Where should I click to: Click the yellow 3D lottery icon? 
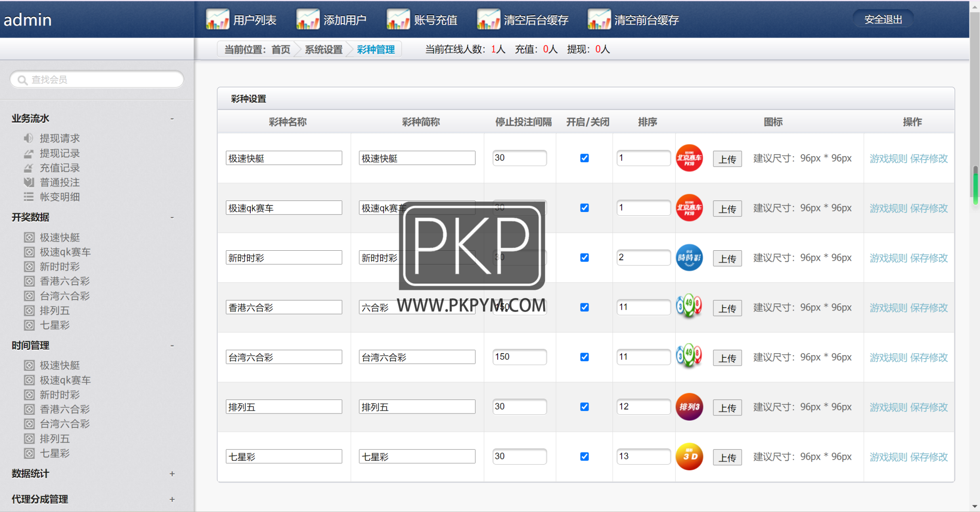tap(689, 456)
